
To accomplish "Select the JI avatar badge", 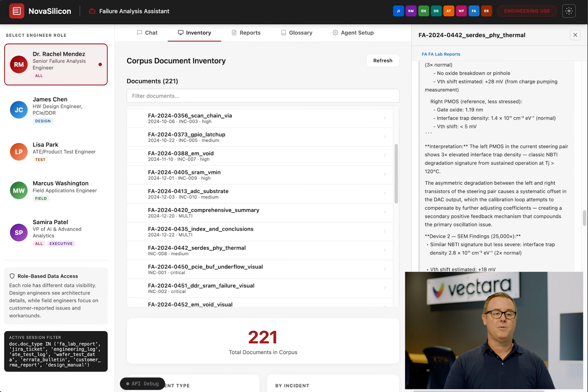I will pos(398,11).
